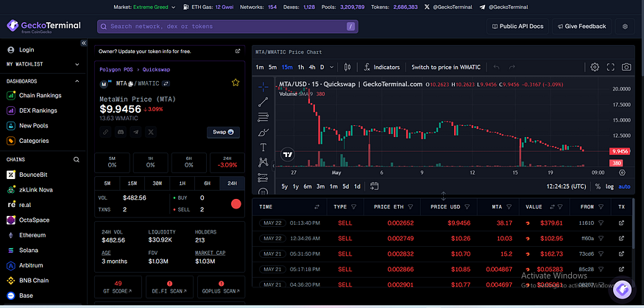Filter transactions from wallet ff60a
644x308 pixels.
[x=601, y=239]
